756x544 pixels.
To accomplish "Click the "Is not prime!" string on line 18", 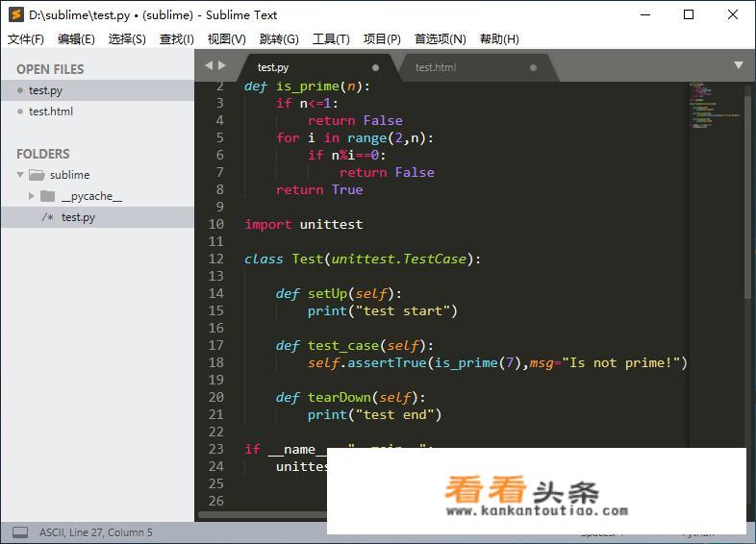I will [x=621, y=363].
